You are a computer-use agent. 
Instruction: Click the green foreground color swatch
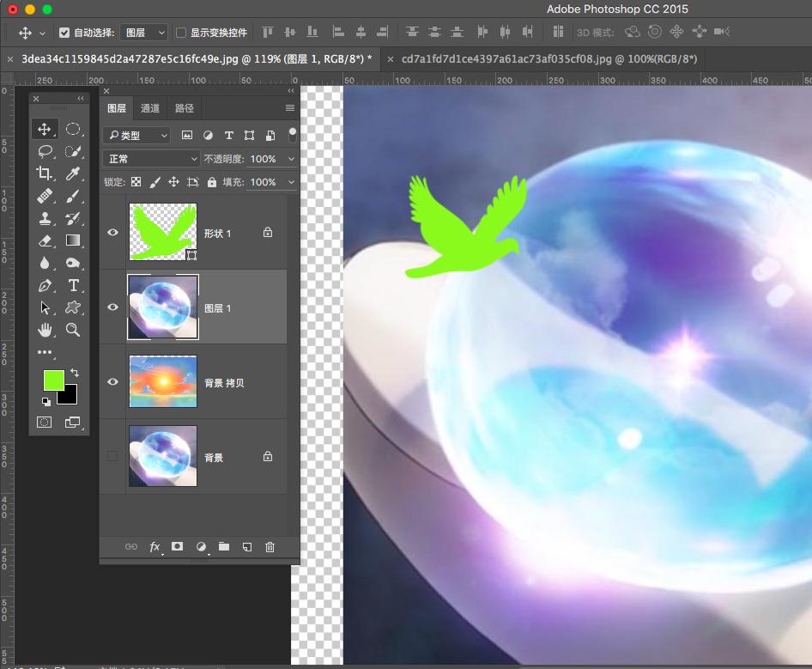coord(53,379)
